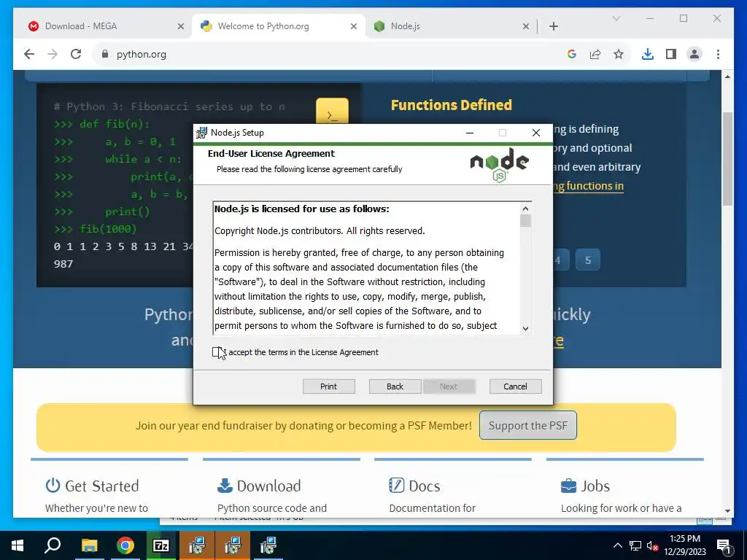Open the Get Started section heading
This screenshot has width=747, height=560.
(102, 486)
